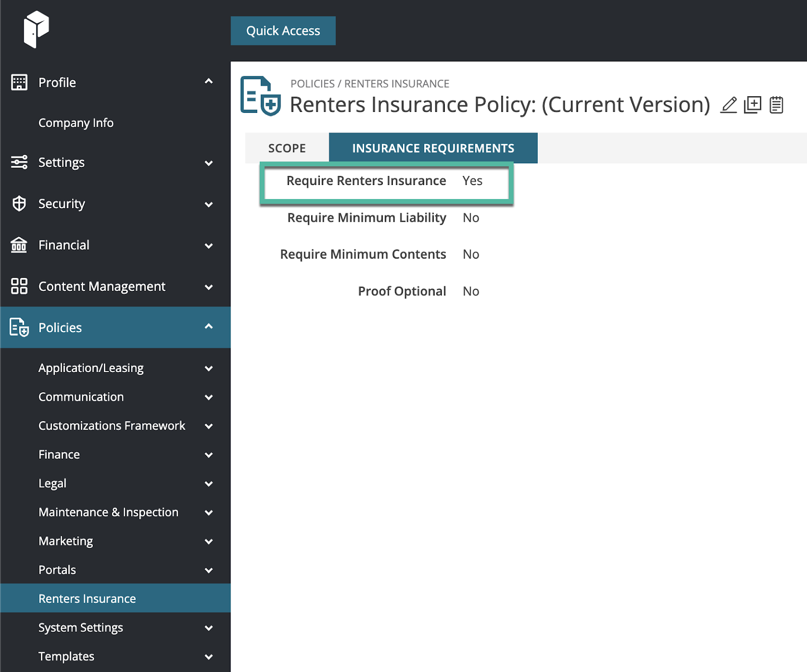The height and width of the screenshot is (672, 807).
Task: Expand Customizations Framework chevron
Action: coord(209,426)
